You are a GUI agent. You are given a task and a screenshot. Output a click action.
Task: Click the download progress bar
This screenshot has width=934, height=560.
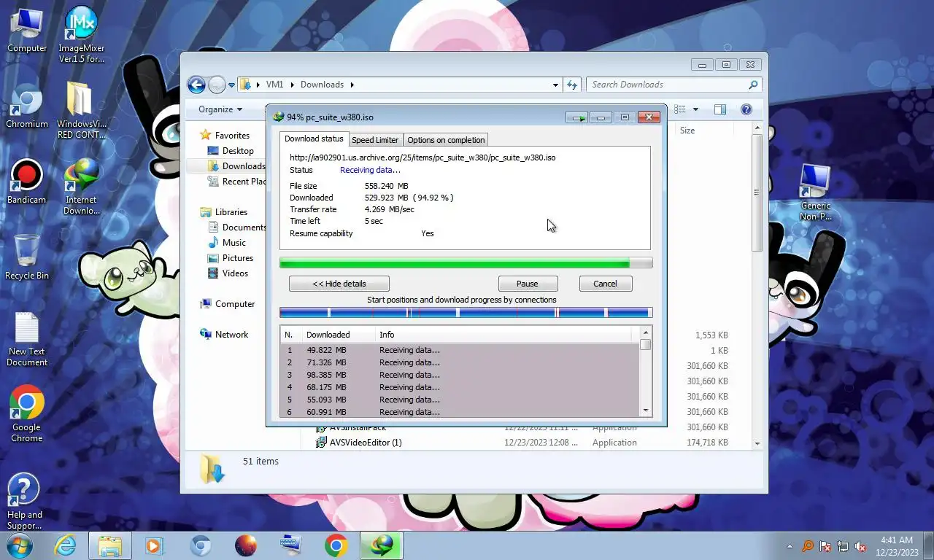(466, 263)
